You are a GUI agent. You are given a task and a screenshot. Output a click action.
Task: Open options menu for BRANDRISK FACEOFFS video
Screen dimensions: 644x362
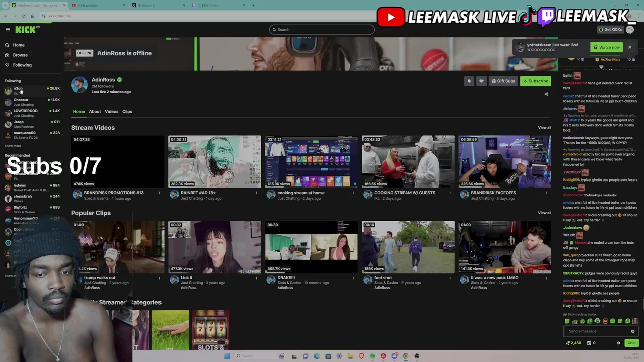click(547, 193)
